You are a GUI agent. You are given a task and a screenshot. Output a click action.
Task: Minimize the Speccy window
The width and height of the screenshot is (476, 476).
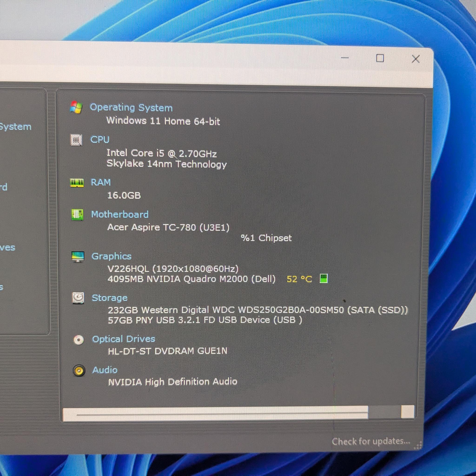(345, 58)
